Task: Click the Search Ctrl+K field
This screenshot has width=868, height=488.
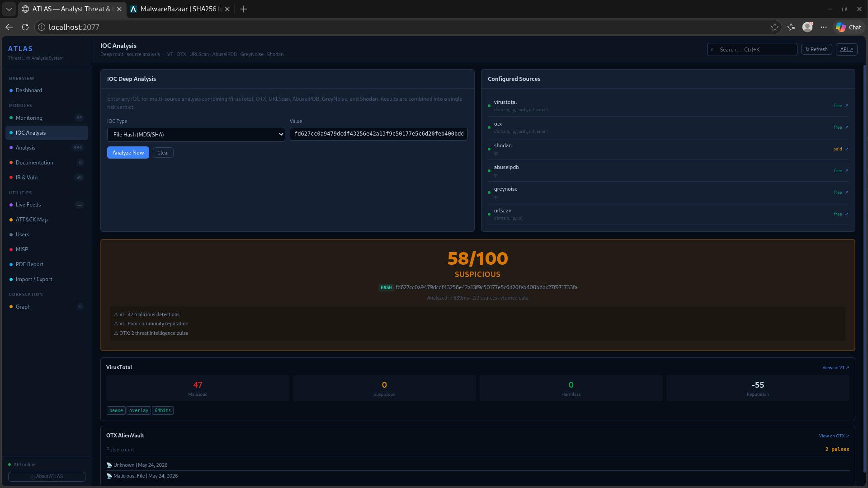Action: [752, 50]
